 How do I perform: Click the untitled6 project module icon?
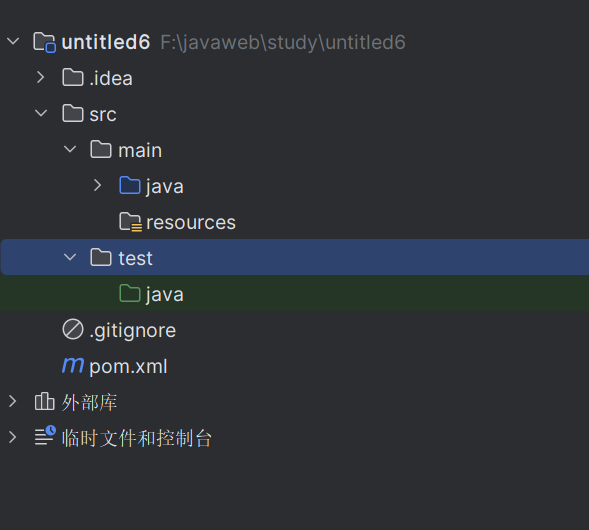[45, 42]
